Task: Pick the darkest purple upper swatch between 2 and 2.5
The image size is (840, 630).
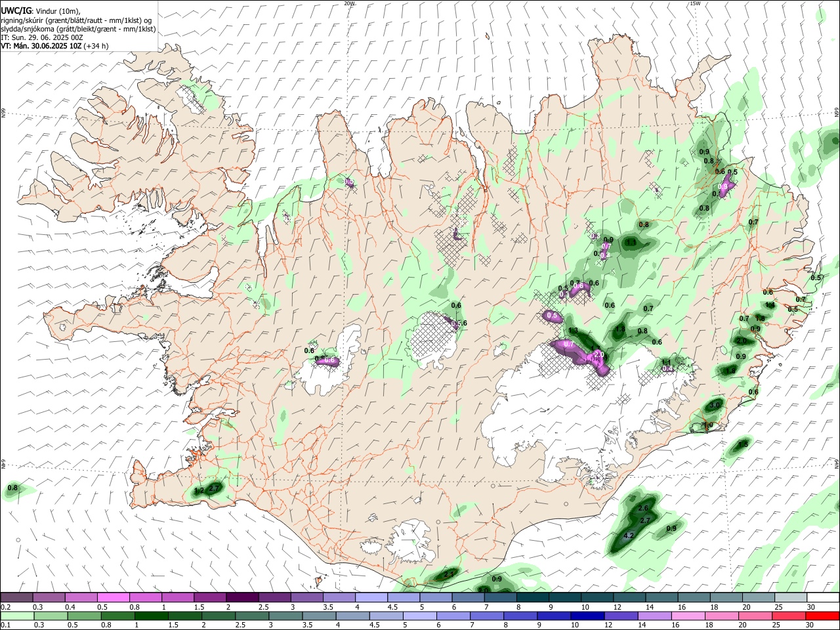Action: (241, 598)
